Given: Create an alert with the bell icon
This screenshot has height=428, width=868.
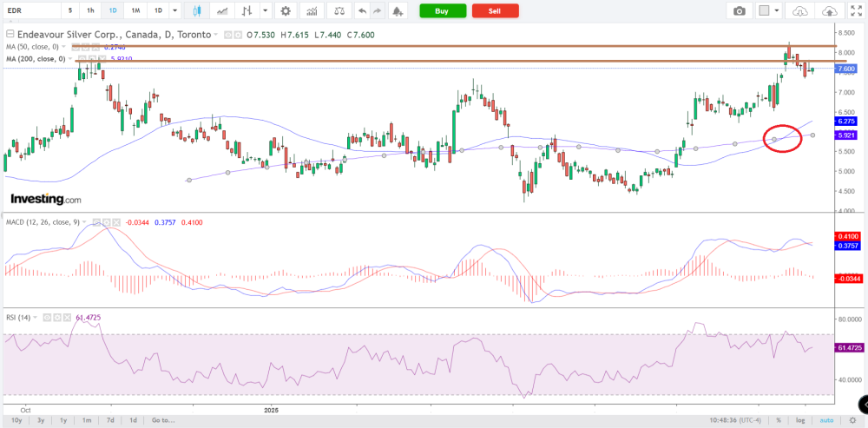Looking at the screenshot, I should 397,10.
